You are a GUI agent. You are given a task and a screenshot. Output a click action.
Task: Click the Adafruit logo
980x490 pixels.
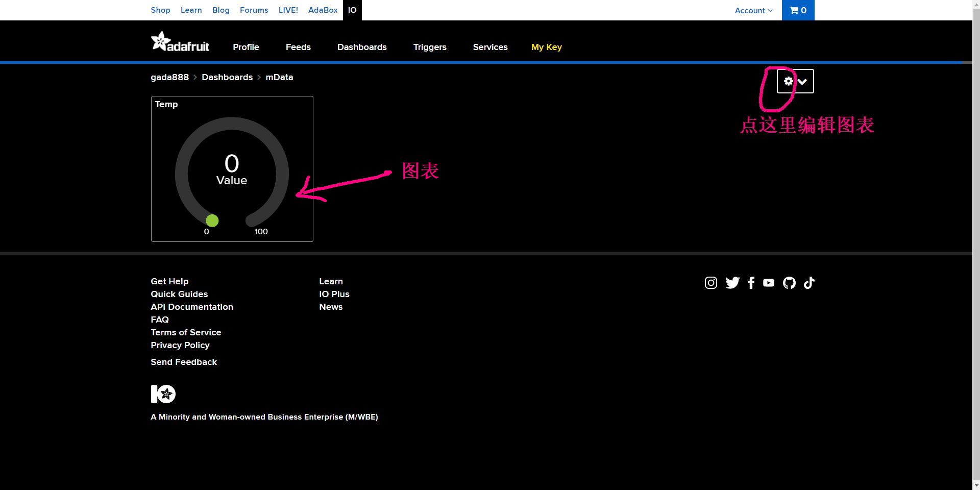tap(180, 42)
